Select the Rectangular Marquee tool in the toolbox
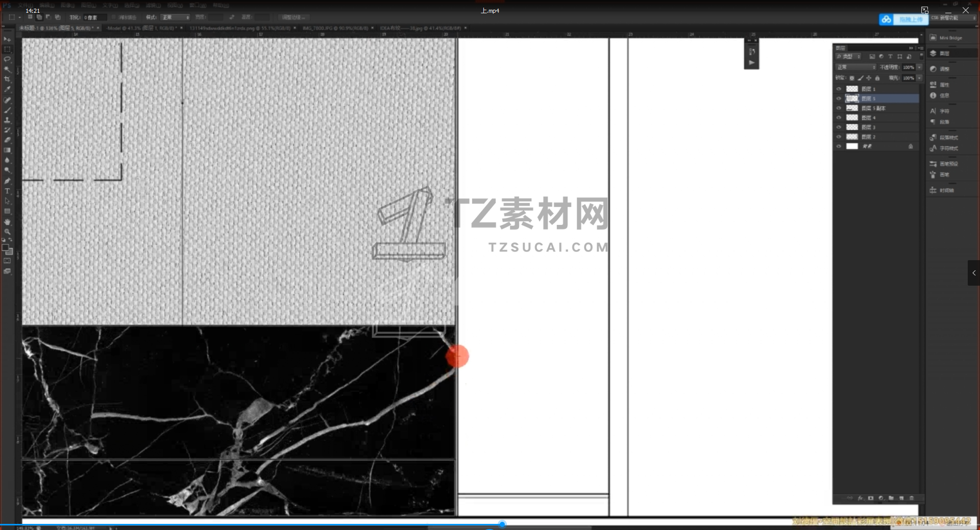This screenshot has width=980, height=530. [x=7, y=49]
